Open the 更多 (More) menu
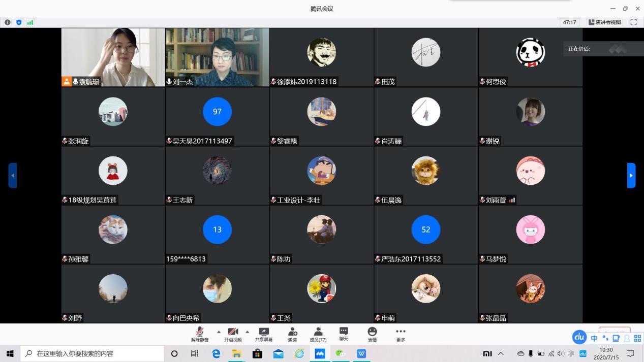 point(401,334)
